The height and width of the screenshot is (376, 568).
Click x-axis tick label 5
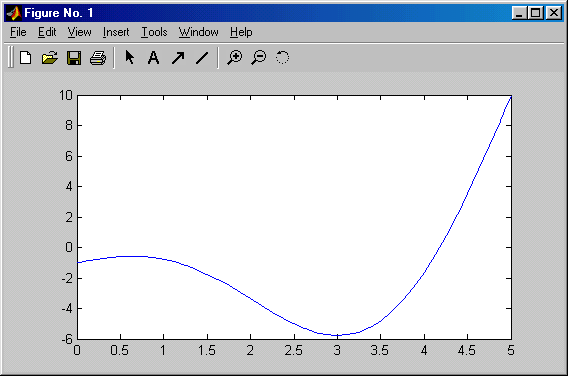pos(511,351)
